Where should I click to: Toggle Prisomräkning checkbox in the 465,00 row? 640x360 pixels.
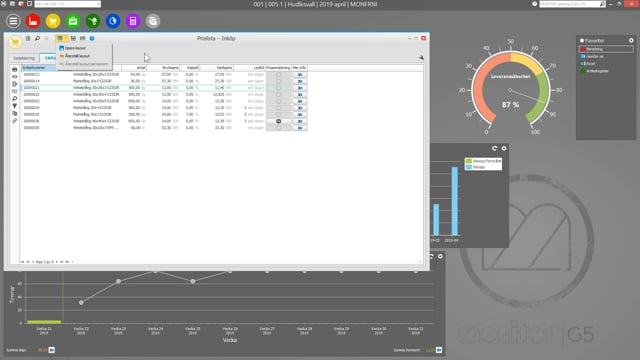(x=278, y=108)
